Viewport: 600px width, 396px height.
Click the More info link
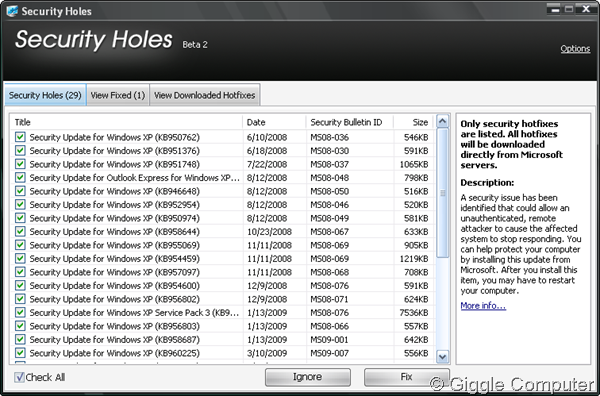click(483, 305)
